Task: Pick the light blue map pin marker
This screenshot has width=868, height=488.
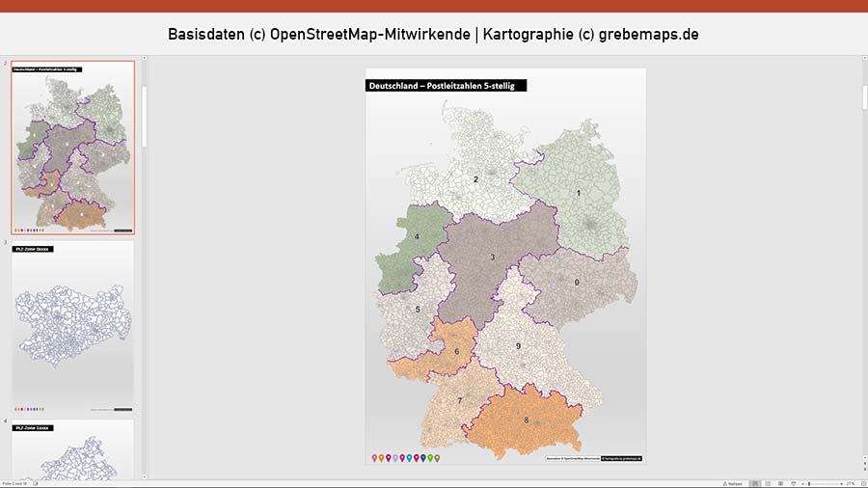Action: coord(409,458)
